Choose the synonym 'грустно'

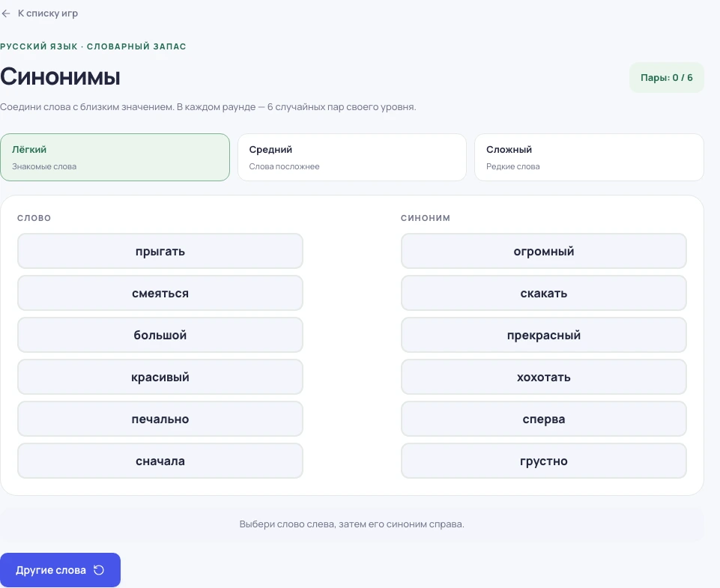tap(544, 461)
